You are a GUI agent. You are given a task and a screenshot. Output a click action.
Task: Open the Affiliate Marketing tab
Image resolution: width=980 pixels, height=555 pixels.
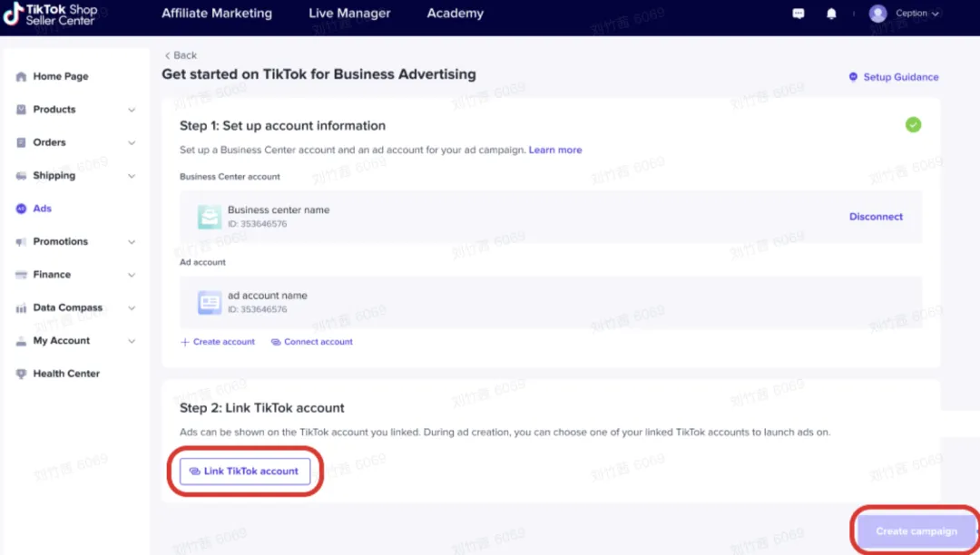(217, 13)
